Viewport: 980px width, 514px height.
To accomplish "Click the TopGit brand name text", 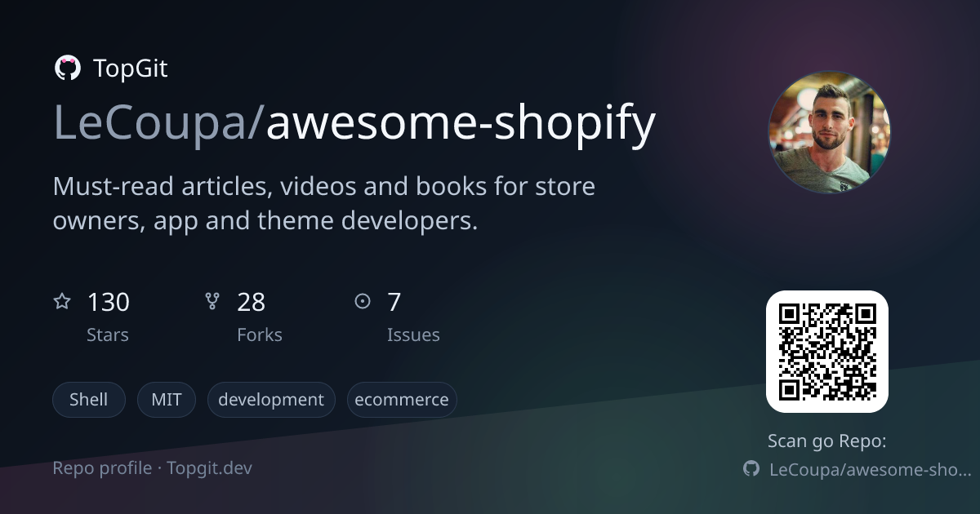I will tap(131, 69).
